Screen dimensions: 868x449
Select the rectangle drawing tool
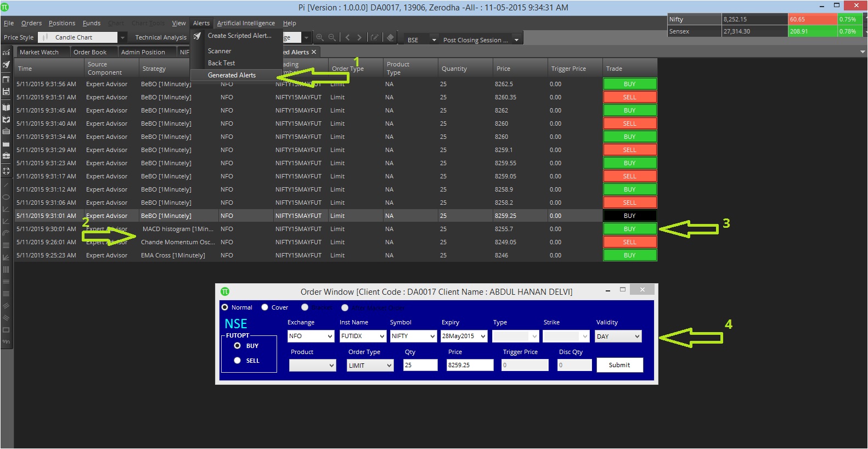click(x=6, y=330)
